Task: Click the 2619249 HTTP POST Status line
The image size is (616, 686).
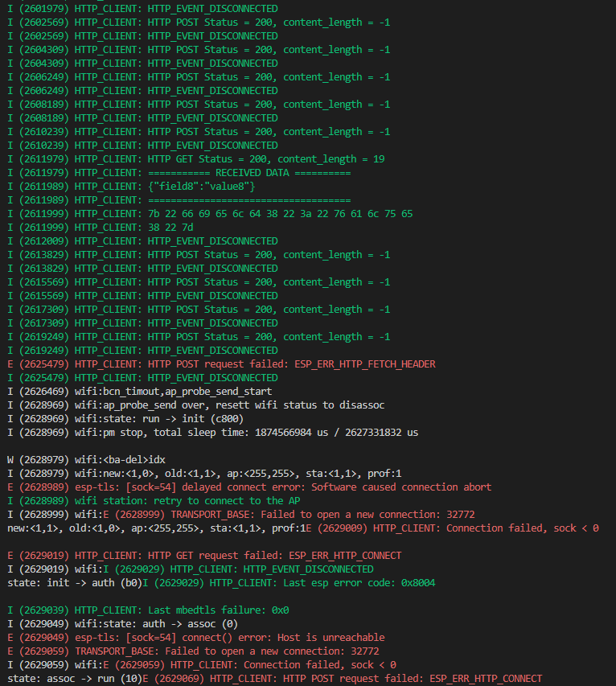Action: point(199,336)
